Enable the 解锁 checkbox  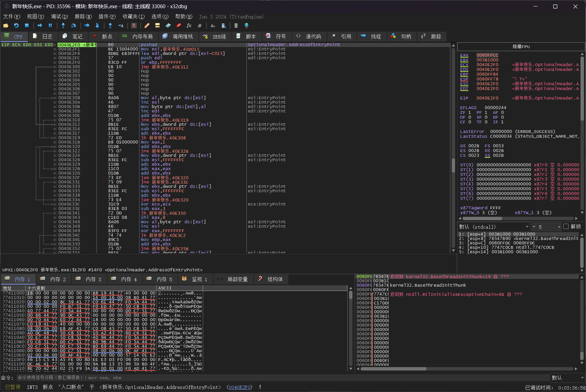[x=566, y=226]
